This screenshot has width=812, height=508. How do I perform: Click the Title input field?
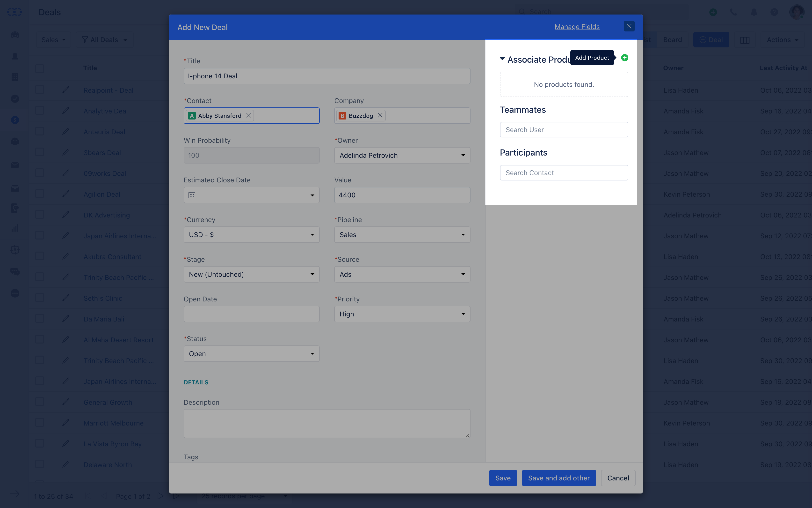(327, 76)
